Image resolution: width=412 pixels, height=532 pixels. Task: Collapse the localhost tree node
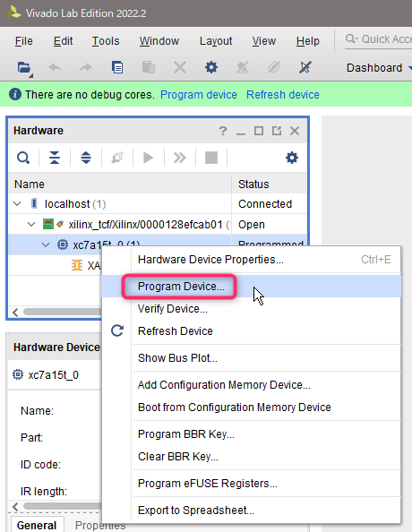(x=17, y=204)
